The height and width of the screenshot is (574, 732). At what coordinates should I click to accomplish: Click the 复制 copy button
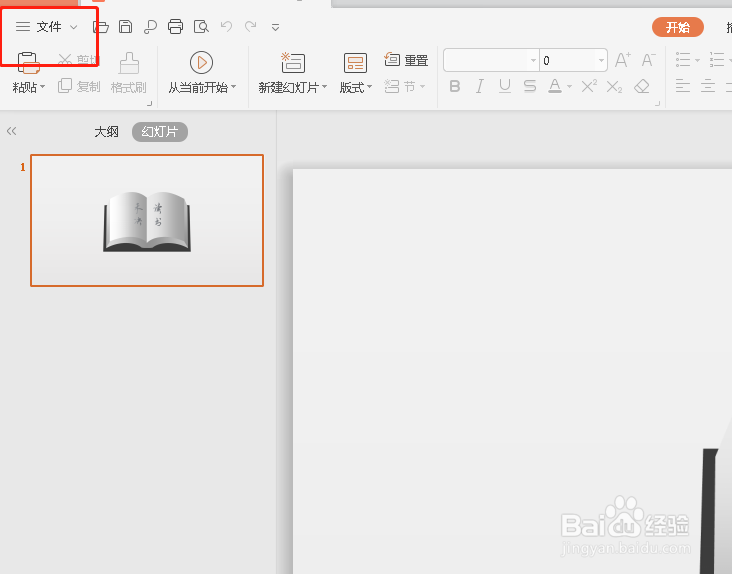pyautogui.click(x=79, y=86)
